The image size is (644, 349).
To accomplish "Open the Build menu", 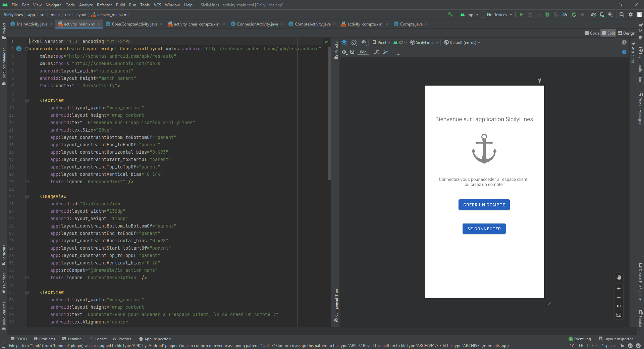I will click(x=120, y=5).
